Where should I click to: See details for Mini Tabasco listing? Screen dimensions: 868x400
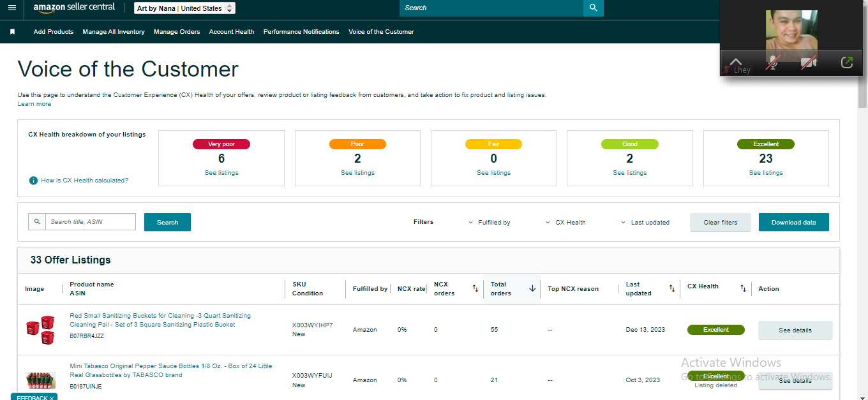pos(795,380)
